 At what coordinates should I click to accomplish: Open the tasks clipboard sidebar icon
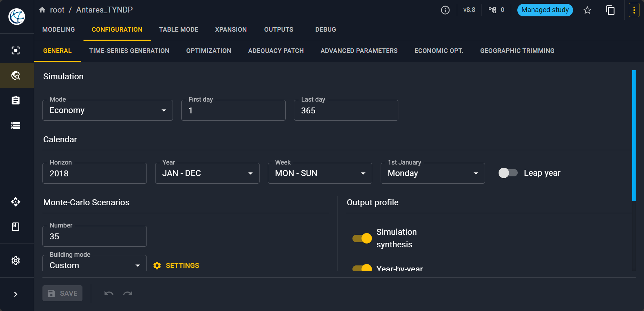coord(16,101)
